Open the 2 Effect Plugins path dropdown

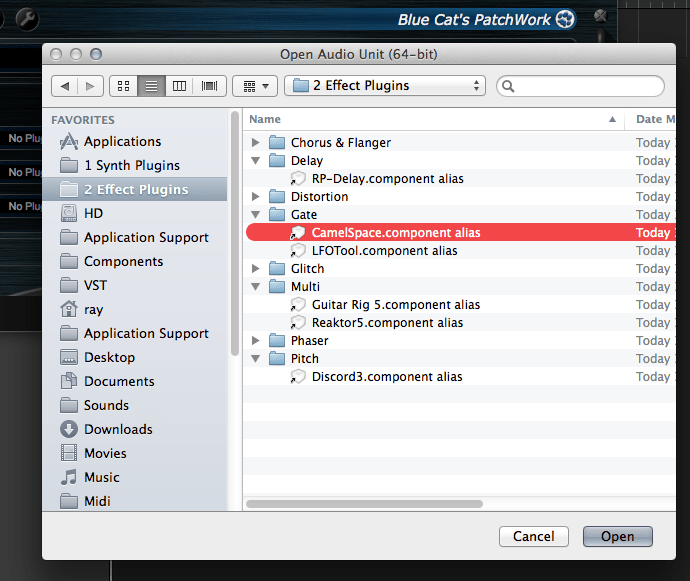385,86
